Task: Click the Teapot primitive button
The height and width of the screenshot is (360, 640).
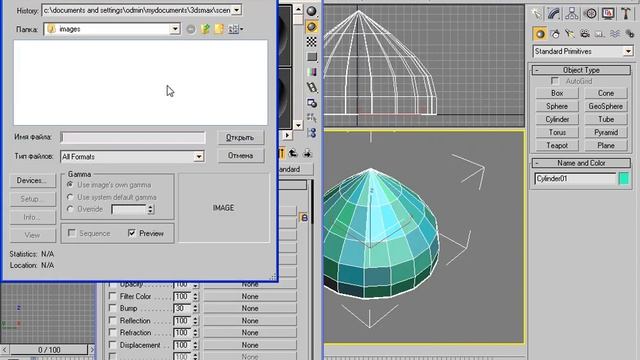Action: pos(557,145)
